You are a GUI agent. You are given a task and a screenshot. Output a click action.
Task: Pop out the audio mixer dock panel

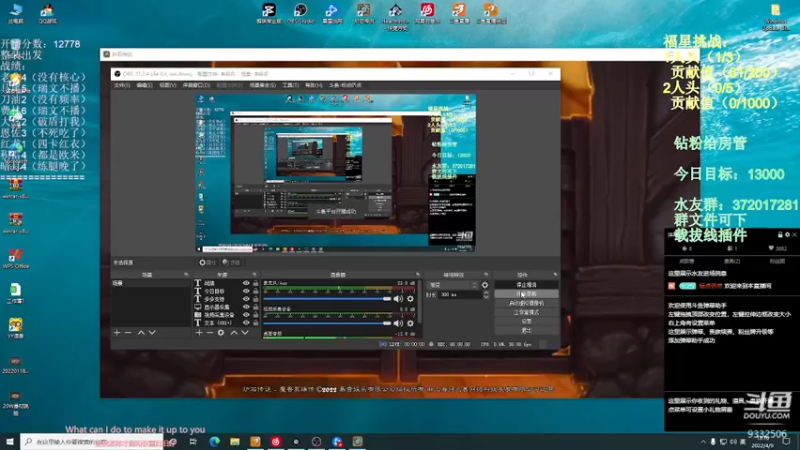point(418,274)
